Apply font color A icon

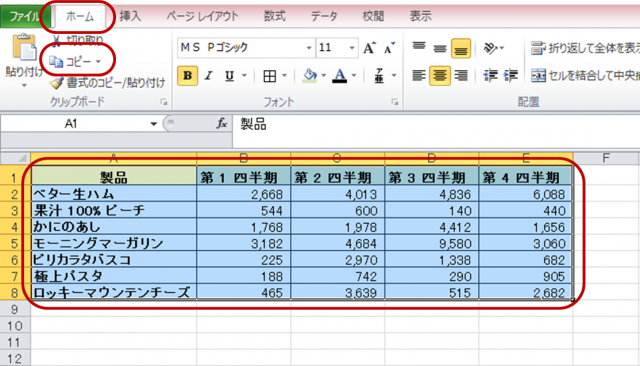(x=340, y=76)
